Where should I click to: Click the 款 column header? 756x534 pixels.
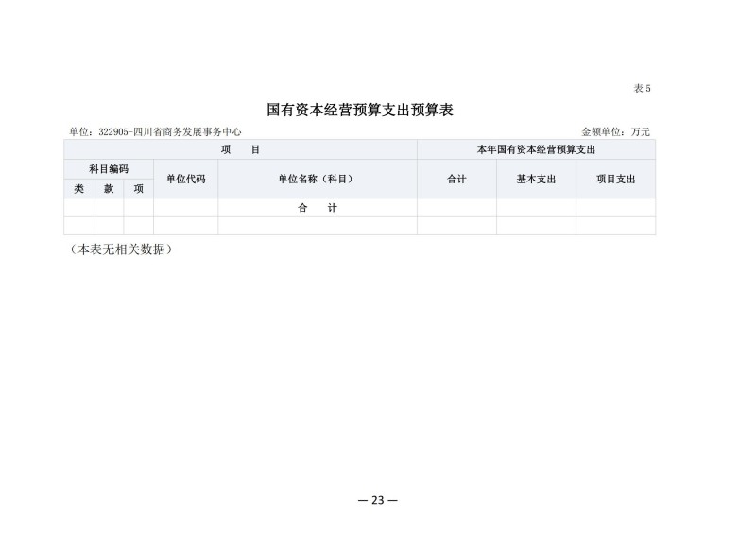tap(109, 188)
